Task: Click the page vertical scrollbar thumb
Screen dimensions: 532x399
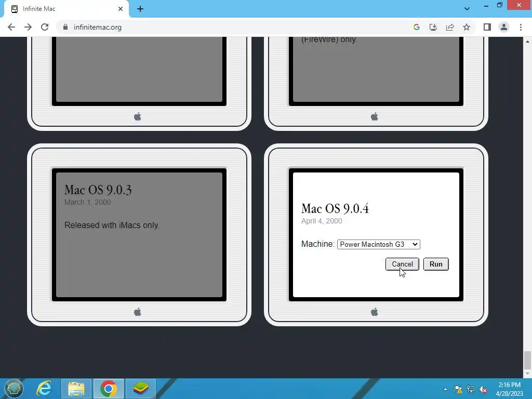Action: coord(527,360)
